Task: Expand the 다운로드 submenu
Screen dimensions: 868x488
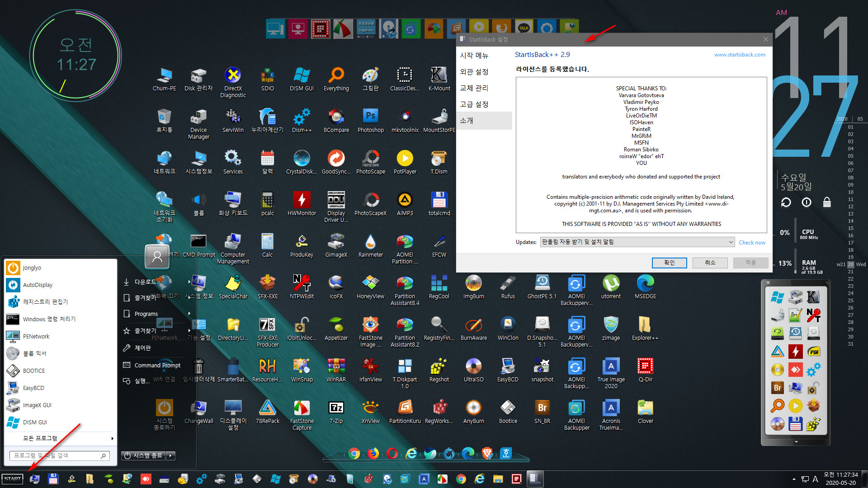Action: click(157, 282)
